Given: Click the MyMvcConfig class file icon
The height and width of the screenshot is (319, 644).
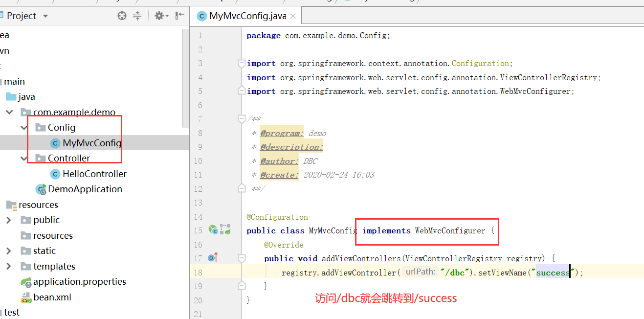Looking at the screenshot, I should [55, 143].
